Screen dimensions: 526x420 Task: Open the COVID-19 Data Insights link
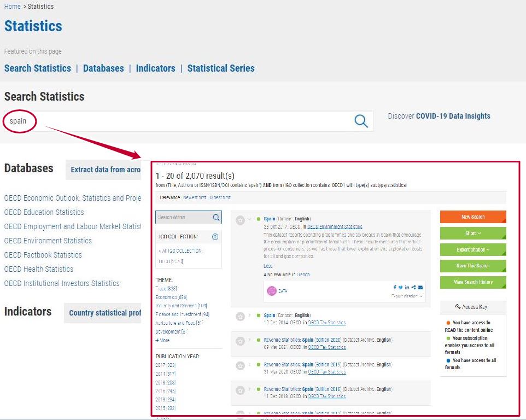(453, 116)
